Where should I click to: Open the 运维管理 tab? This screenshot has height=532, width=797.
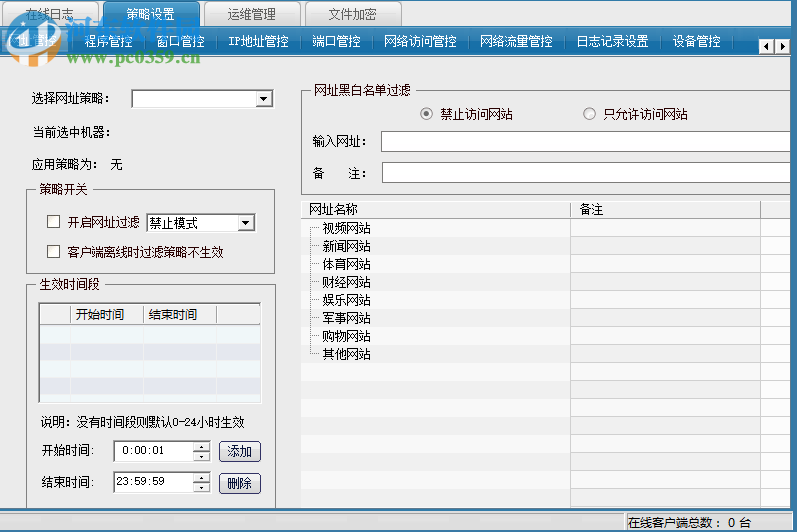[x=252, y=14]
